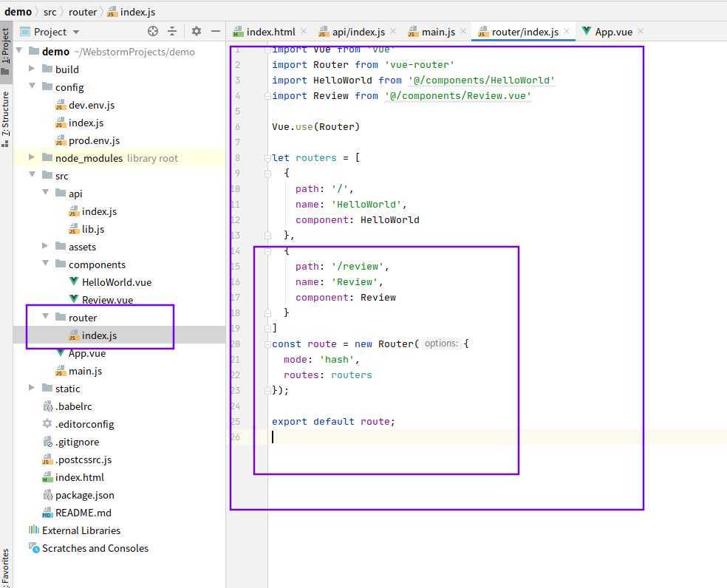Select main.js in project tree
727x588 pixels.
tap(85, 371)
